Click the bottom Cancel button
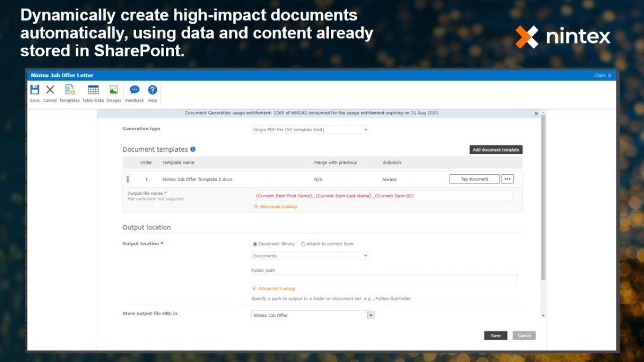The height and width of the screenshot is (362, 644). (524, 336)
